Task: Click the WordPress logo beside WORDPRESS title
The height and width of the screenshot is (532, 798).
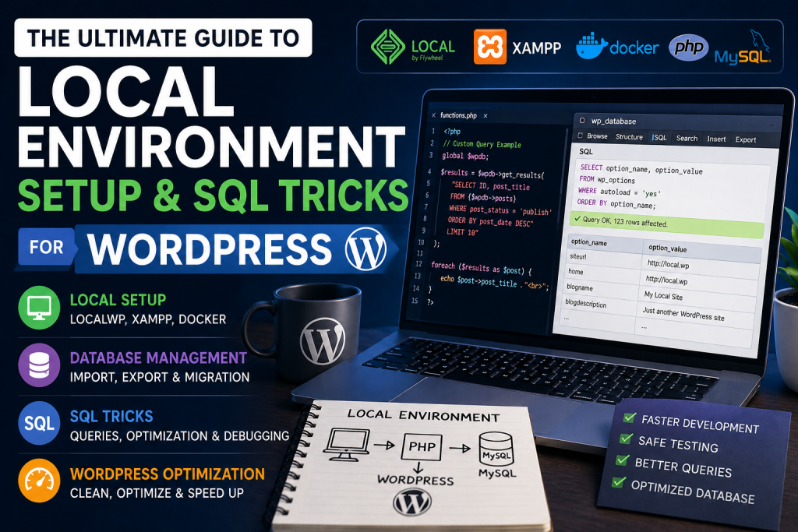Action: pyautogui.click(x=365, y=249)
